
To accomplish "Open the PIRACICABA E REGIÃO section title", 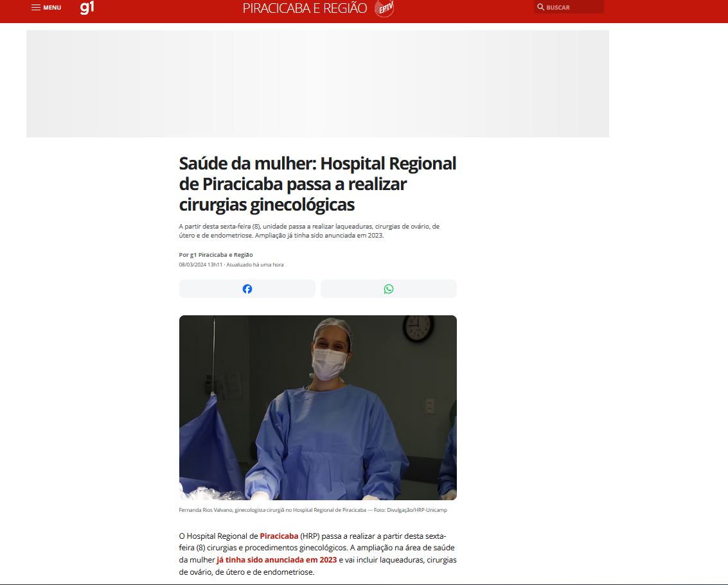I will point(305,8).
